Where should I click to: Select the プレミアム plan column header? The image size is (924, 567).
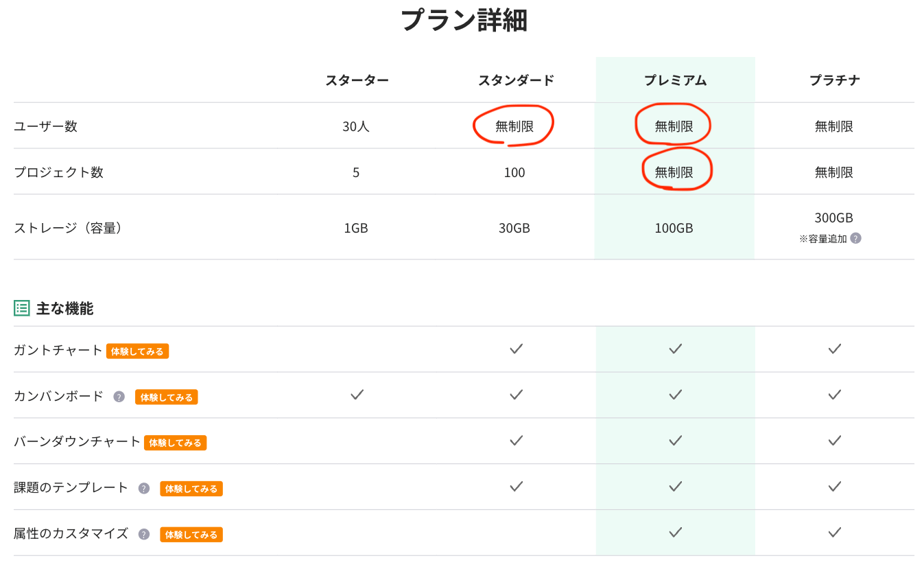click(x=675, y=80)
